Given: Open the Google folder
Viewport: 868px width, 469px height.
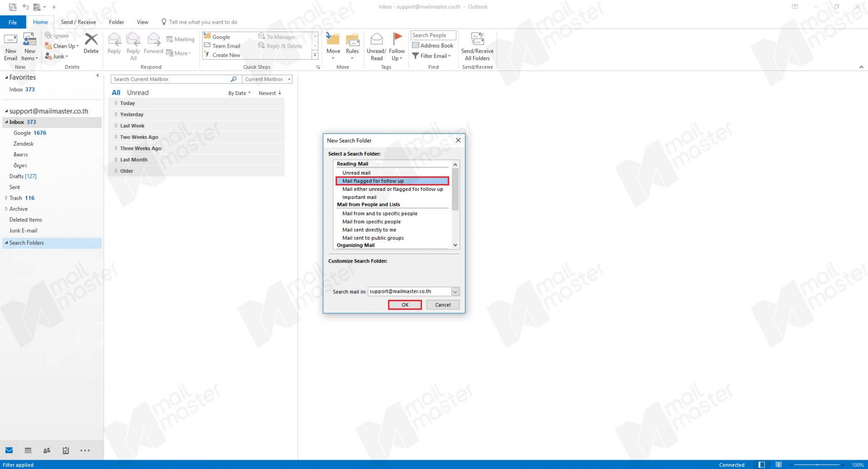Looking at the screenshot, I should coord(22,133).
